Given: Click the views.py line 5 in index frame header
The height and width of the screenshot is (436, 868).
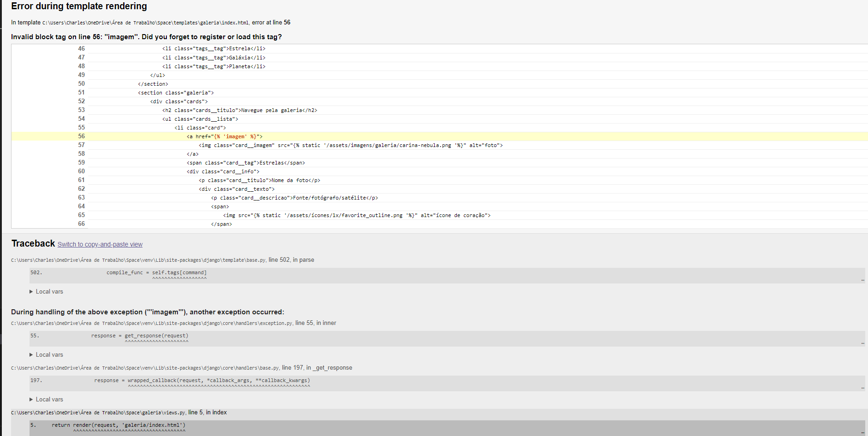Looking at the screenshot, I should pos(119,412).
